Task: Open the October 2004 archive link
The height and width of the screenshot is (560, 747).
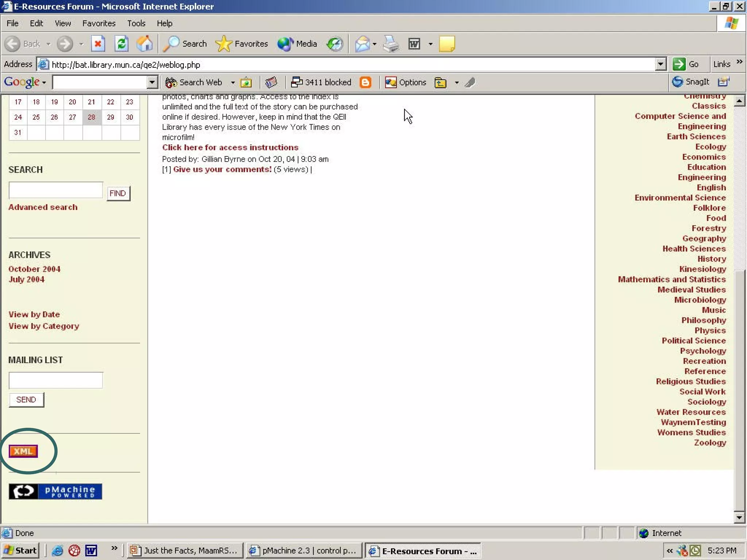Action: pos(34,269)
